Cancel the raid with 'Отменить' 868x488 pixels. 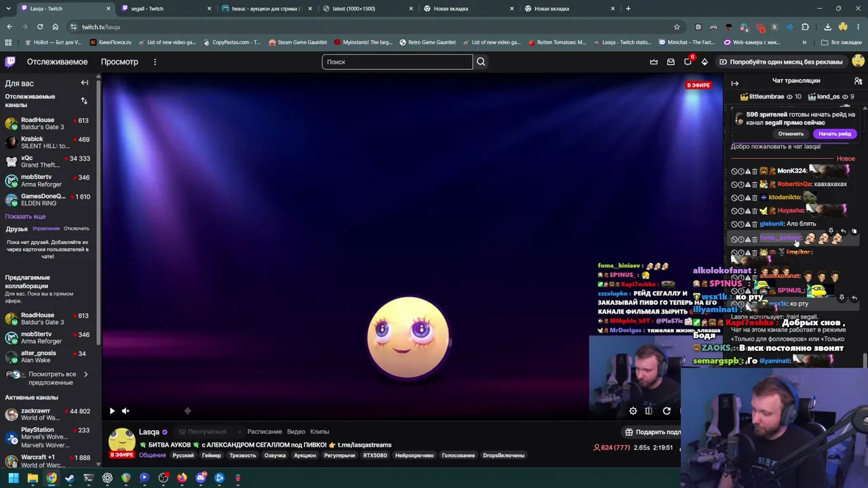tap(791, 134)
